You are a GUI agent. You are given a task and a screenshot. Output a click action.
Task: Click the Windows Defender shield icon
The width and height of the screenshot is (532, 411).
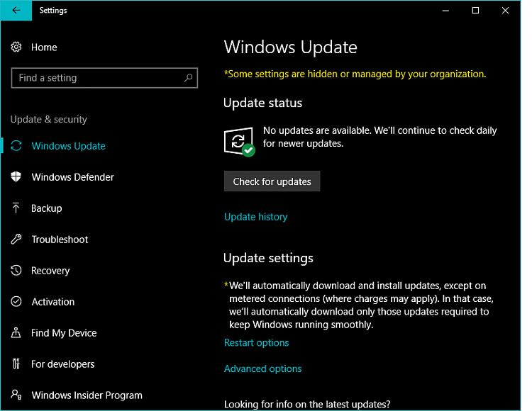[16, 177]
